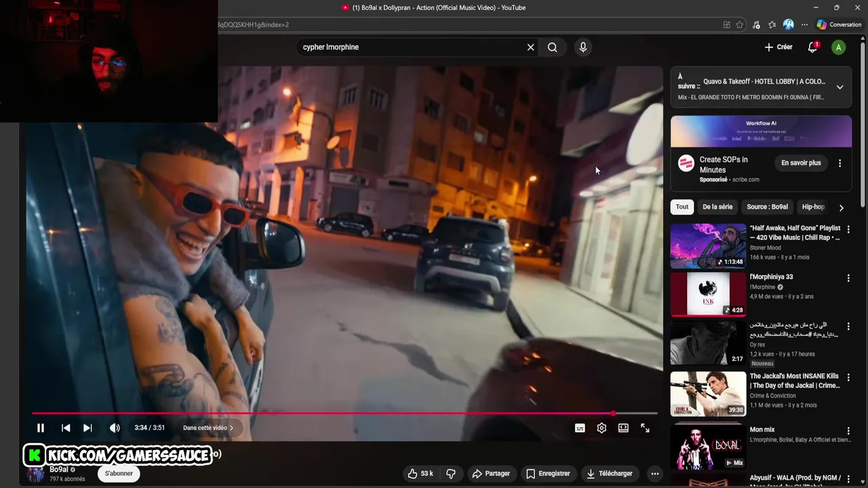Click the red progress bar scrubber dot
Viewport: 868px width, 488px height.
click(x=614, y=413)
